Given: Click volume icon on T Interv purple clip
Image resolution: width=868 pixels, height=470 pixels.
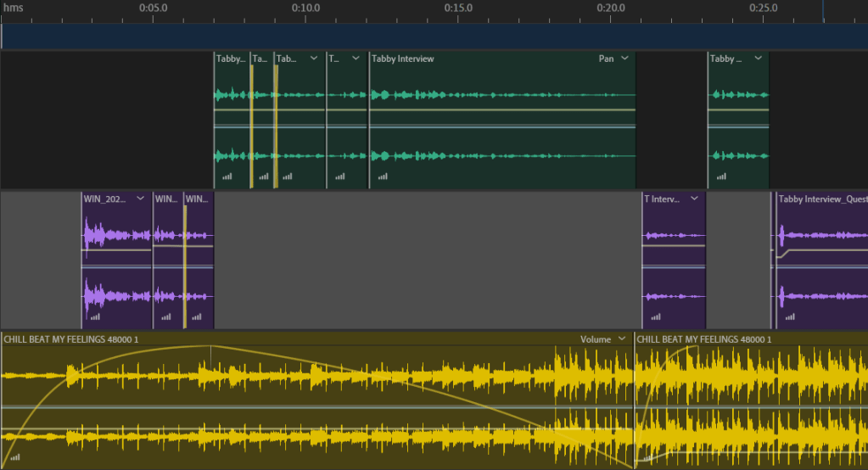Looking at the screenshot, I should [654, 316].
